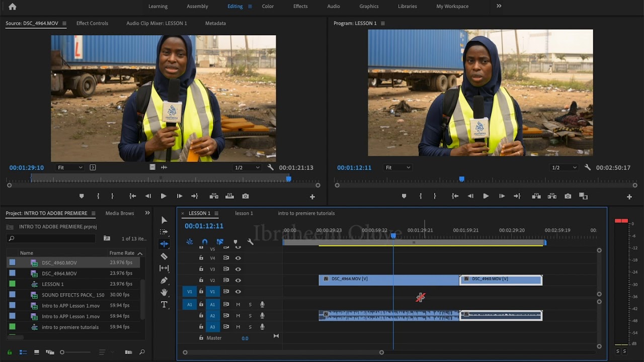Open Editing workspace menu icon

pos(250,7)
